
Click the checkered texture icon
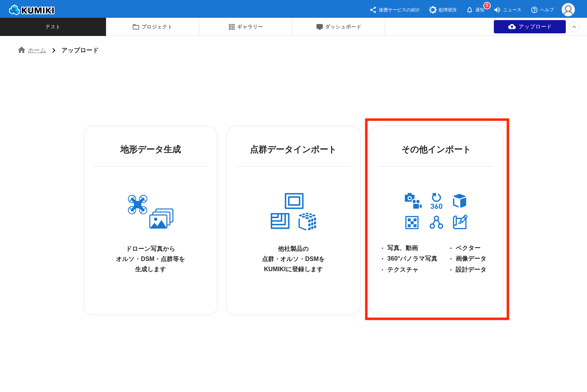412,222
